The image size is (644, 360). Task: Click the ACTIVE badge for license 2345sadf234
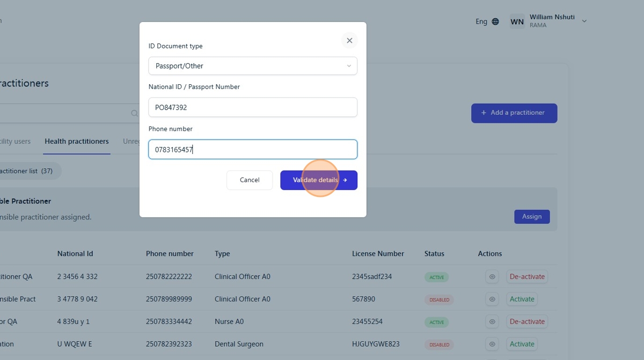(x=436, y=277)
